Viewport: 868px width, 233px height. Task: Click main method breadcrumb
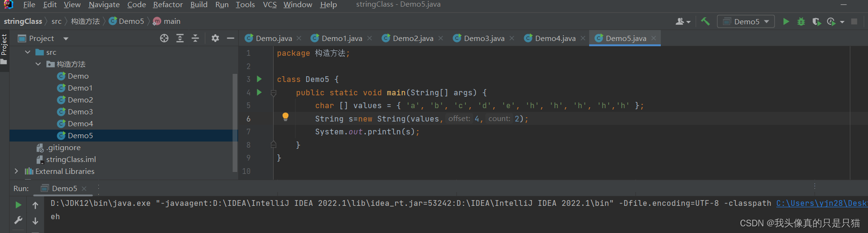point(167,21)
